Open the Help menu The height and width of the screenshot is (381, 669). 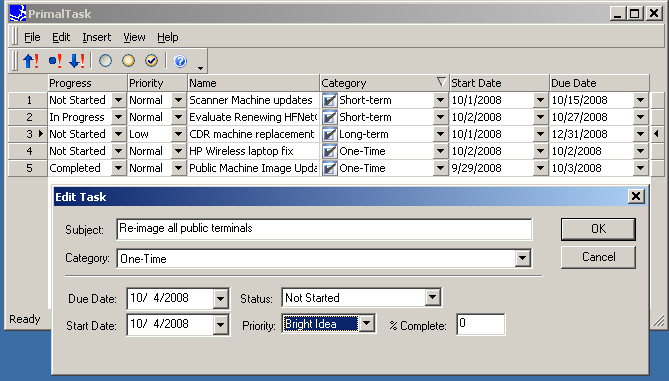coord(168,38)
